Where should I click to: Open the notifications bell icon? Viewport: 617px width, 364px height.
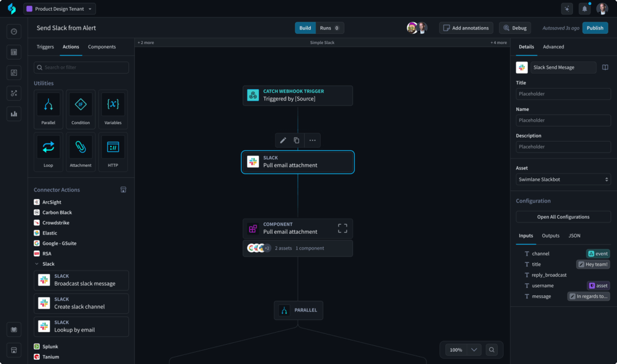[x=584, y=9]
